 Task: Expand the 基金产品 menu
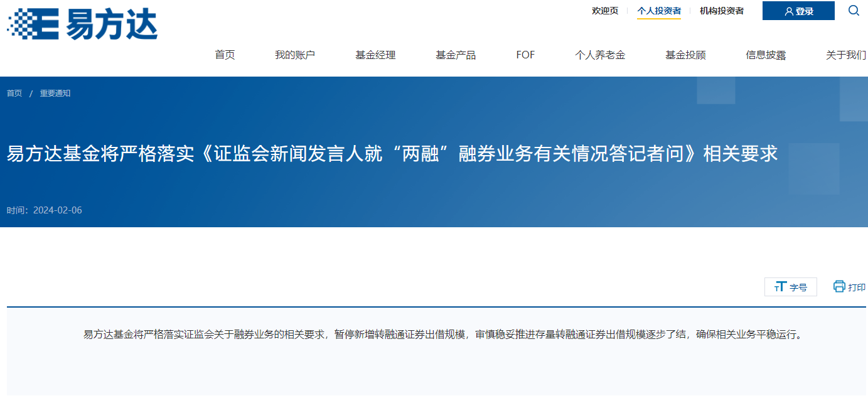tap(456, 55)
